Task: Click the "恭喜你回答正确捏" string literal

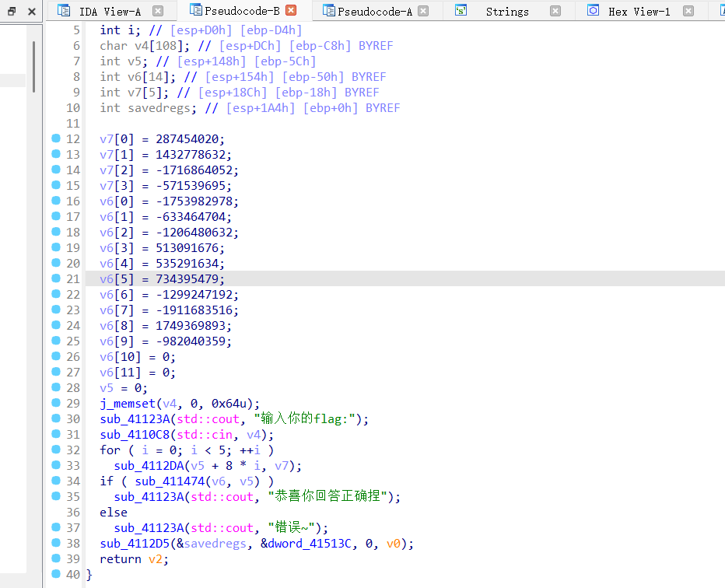Action: pyautogui.click(x=327, y=496)
